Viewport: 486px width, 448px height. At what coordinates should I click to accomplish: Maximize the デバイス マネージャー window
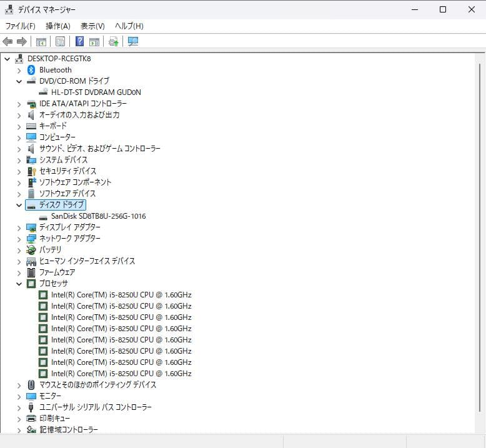tap(443, 9)
